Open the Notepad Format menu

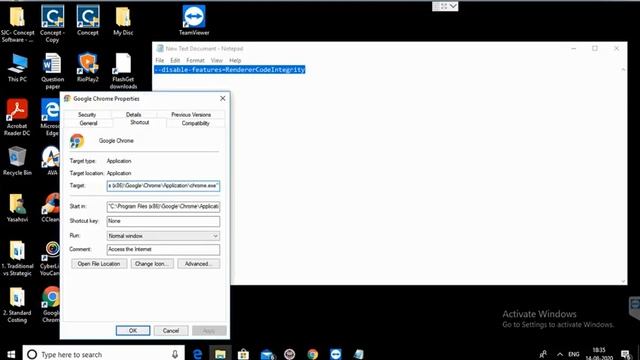[x=195, y=60]
